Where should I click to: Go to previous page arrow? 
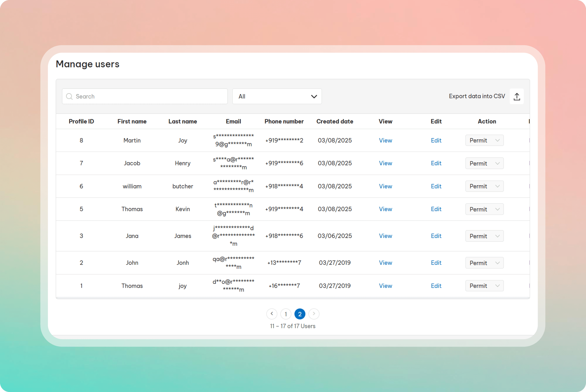pyautogui.click(x=272, y=314)
